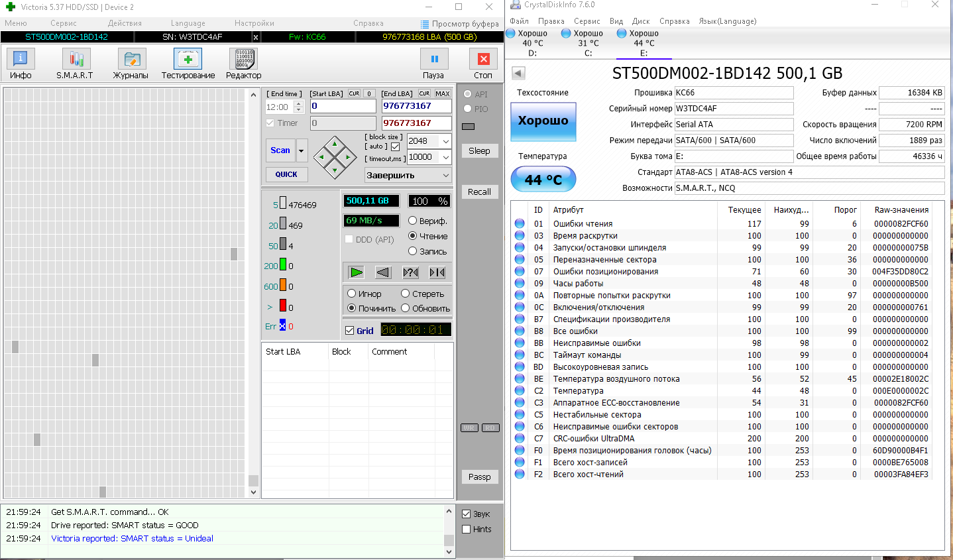953x560 pixels.
Task: Open the block size 2048 dropdown
Action: point(446,141)
